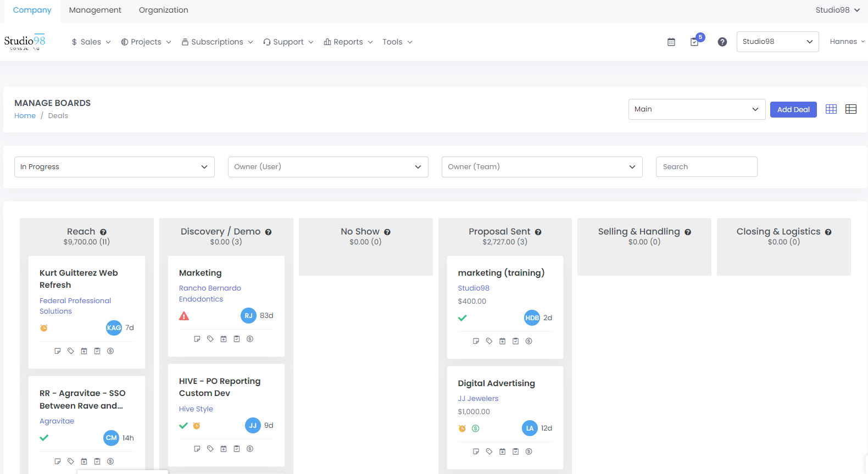The height and width of the screenshot is (474, 868).
Task: Click the tag icon on Marketing card
Action: 210,339
